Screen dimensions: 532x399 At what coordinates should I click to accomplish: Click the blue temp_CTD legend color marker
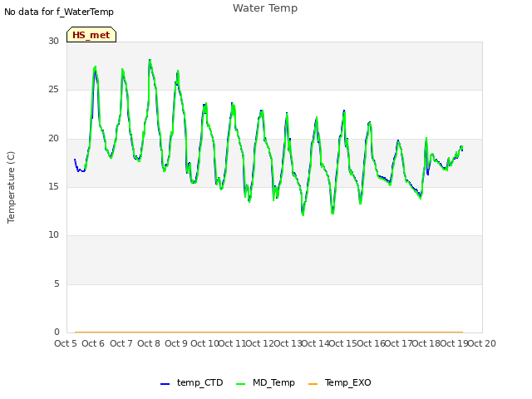pos(165,384)
